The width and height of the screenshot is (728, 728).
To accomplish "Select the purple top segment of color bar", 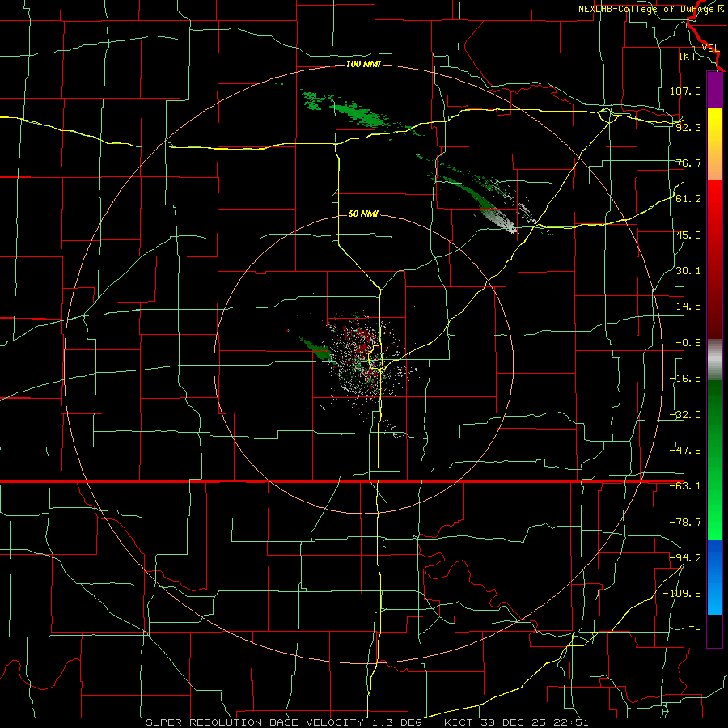I will tap(714, 90).
